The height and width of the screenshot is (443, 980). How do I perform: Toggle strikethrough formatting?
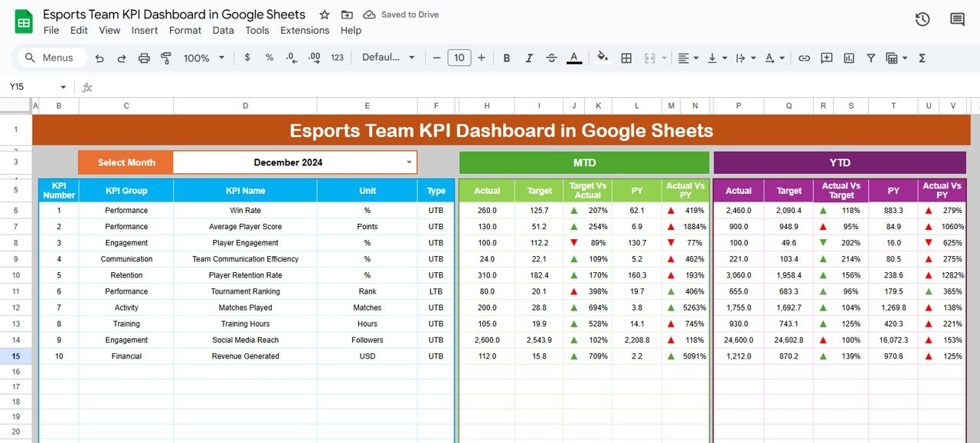[x=550, y=57]
